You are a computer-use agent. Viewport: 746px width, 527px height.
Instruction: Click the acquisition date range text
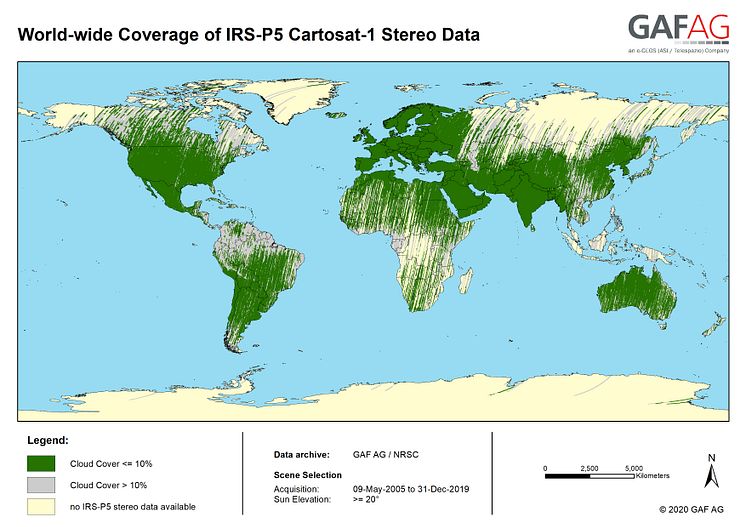(412, 488)
